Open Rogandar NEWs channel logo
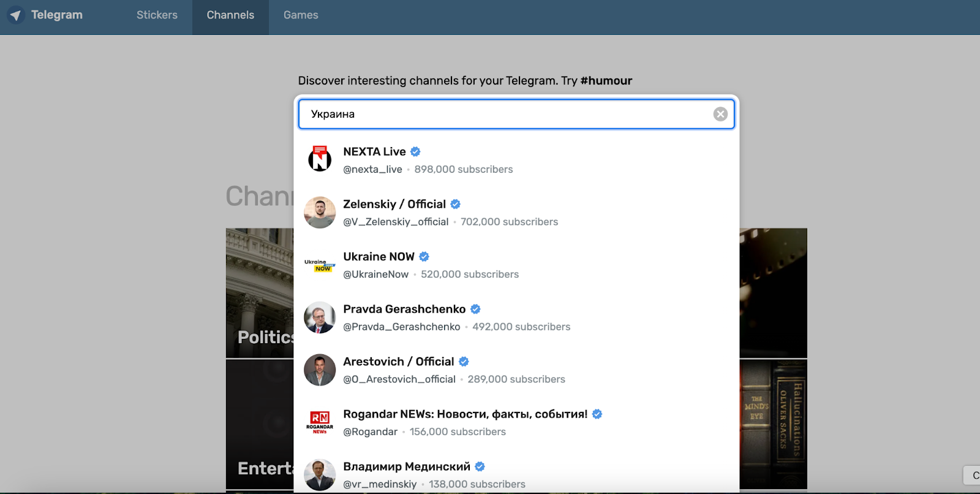Image resolution: width=980 pixels, height=494 pixels. 320,423
